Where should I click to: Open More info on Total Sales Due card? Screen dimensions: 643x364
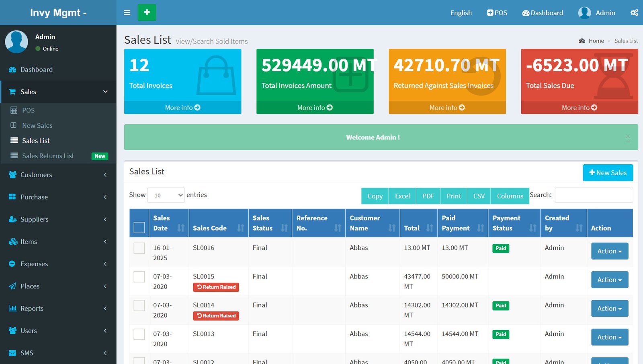[x=580, y=108]
